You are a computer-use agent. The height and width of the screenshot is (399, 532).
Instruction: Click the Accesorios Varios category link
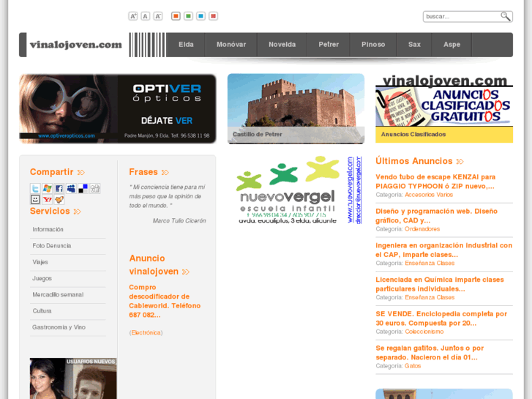[x=429, y=195]
